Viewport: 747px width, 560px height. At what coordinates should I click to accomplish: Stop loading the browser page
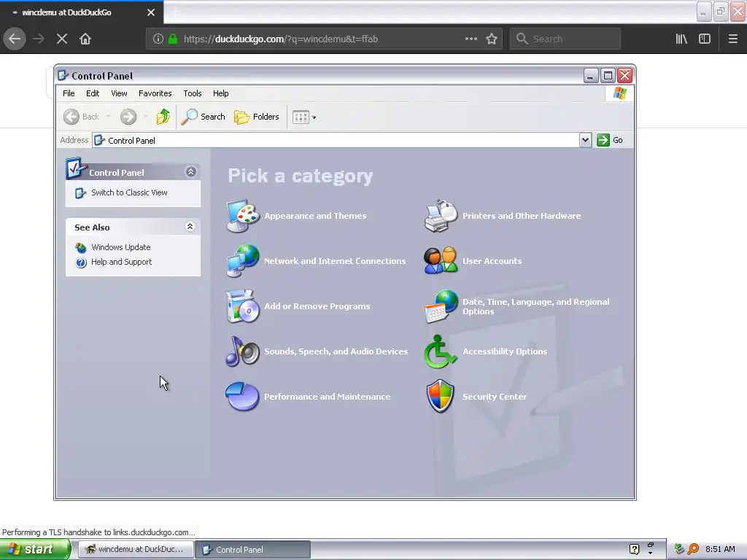tap(61, 39)
